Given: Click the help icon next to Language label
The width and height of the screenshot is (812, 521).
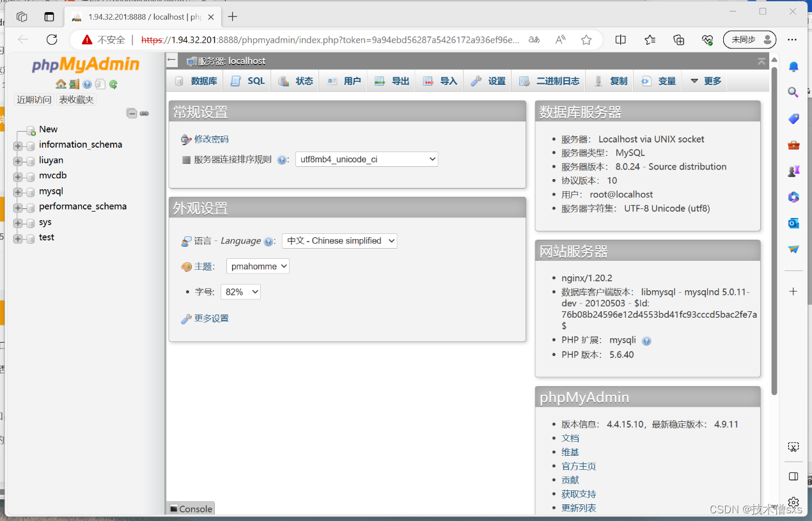Looking at the screenshot, I should [269, 242].
